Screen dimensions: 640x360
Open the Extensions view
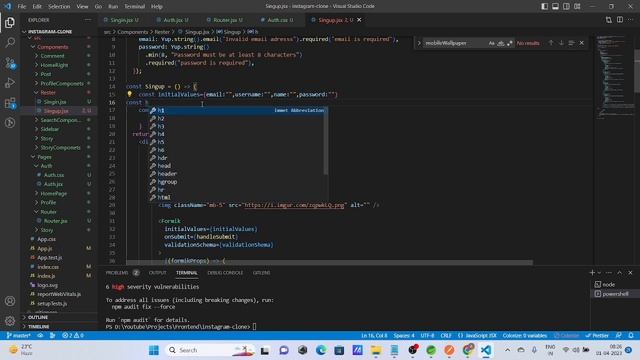pyautogui.click(x=10, y=103)
